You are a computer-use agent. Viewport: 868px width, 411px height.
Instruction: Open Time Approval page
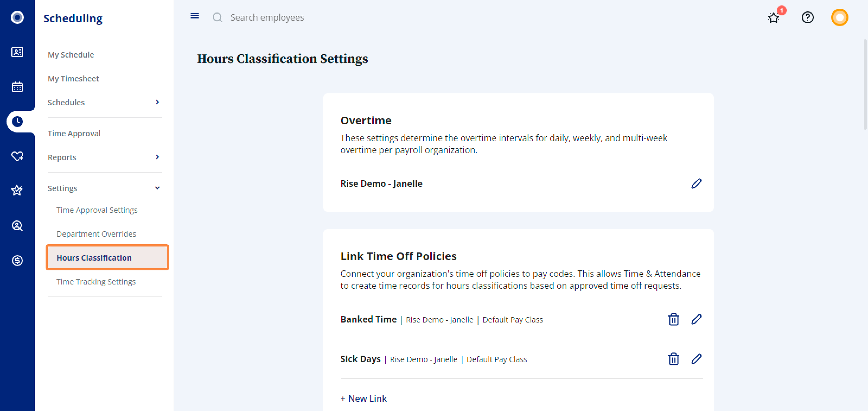click(74, 134)
